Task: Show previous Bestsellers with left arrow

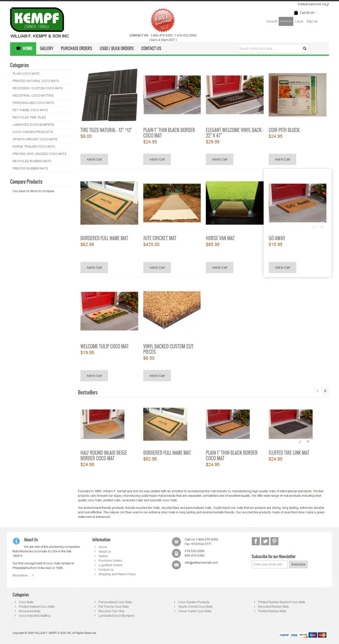Action: 317,391
